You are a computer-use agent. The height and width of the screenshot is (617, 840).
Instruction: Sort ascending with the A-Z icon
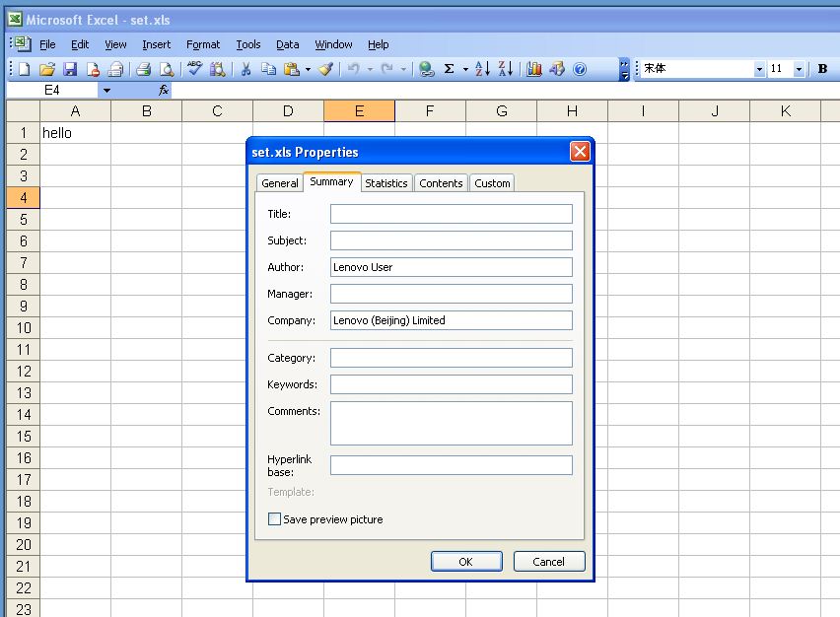pos(483,69)
